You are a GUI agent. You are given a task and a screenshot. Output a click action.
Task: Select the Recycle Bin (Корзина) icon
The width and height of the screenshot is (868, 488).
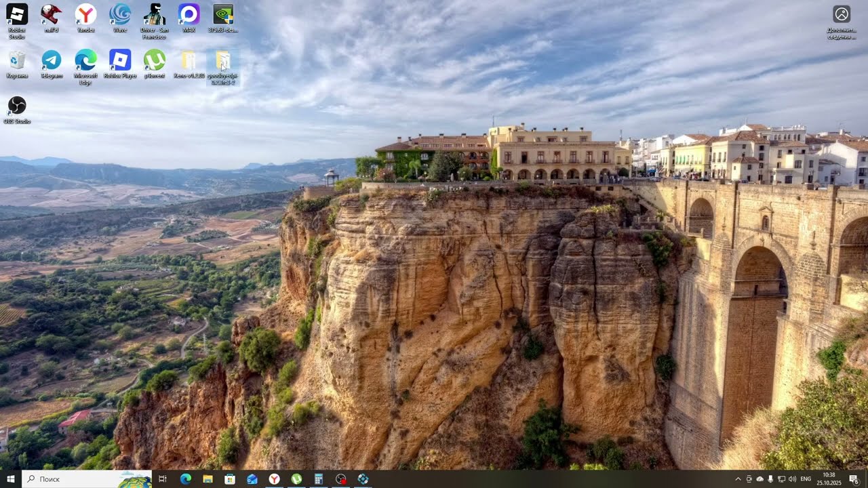pyautogui.click(x=17, y=64)
